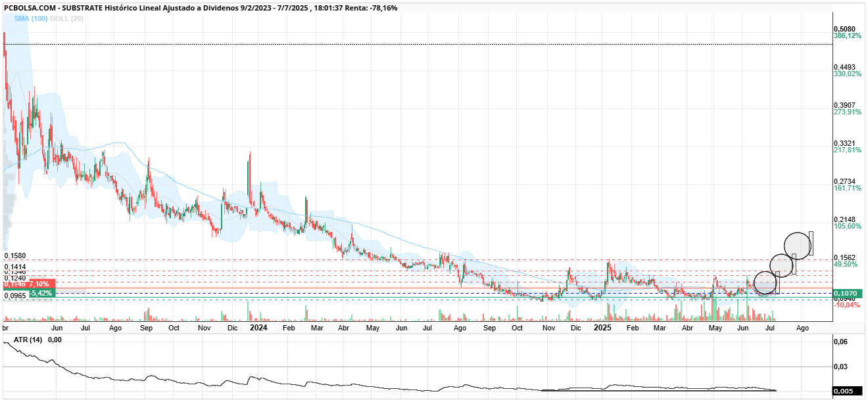The image size is (868, 402).
Task: Click the 0,2148 price axis label
Action: [844, 219]
